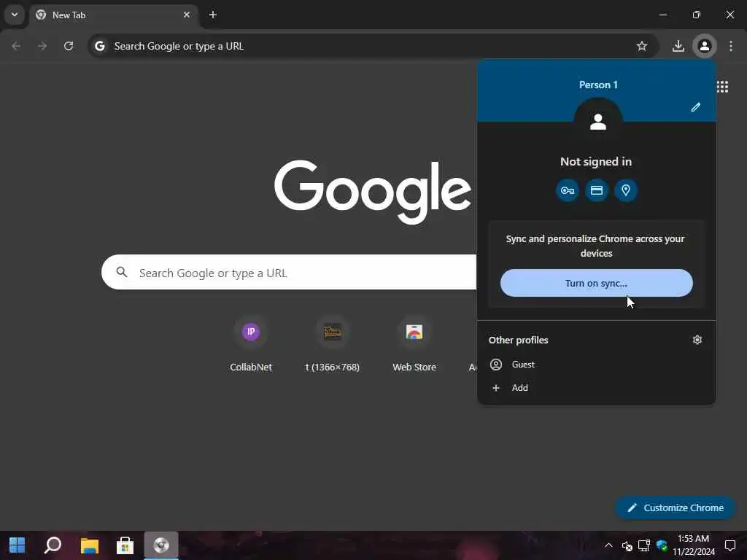Image resolution: width=747 pixels, height=560 pixels.
Task: Open the Guest profile
Action: click(x=597, y=365)
